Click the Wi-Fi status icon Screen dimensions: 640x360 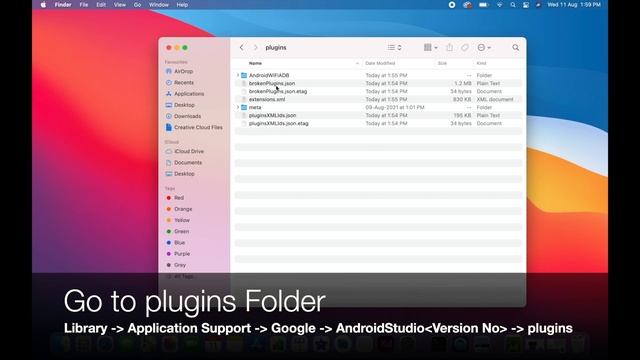click(499, 5)
